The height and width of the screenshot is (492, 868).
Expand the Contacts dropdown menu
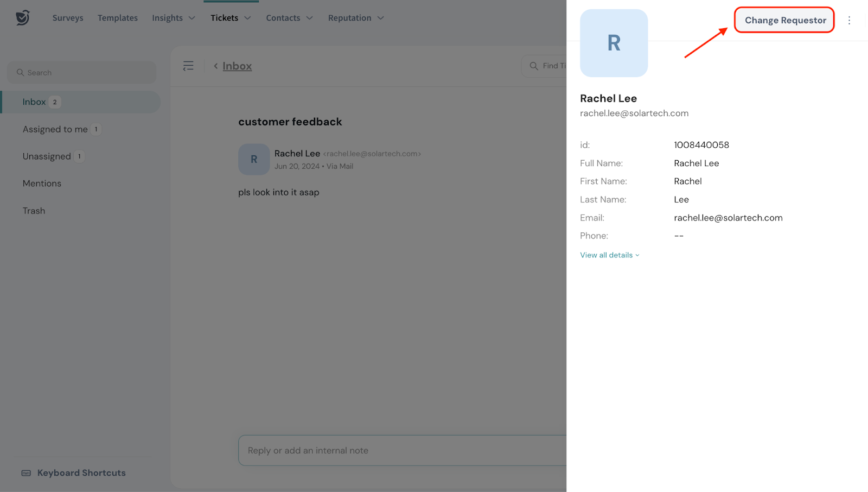pyautogui.click(x=289, y=18)
